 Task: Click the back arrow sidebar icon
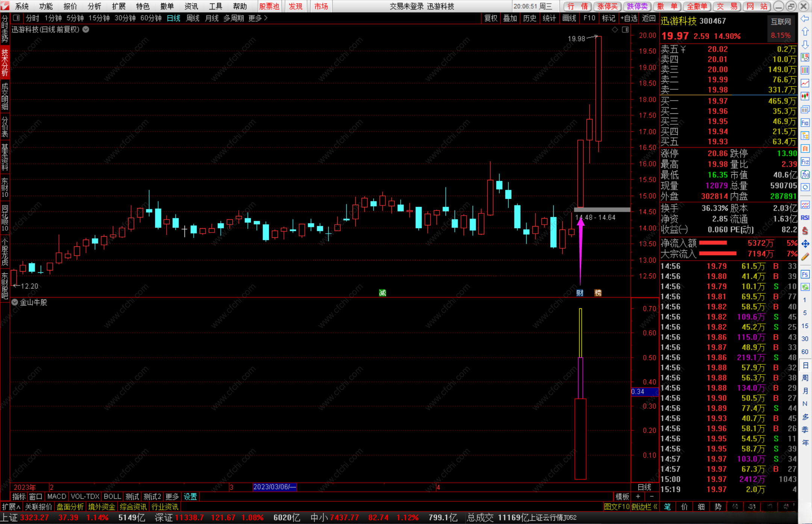click(x=805, y=19)
